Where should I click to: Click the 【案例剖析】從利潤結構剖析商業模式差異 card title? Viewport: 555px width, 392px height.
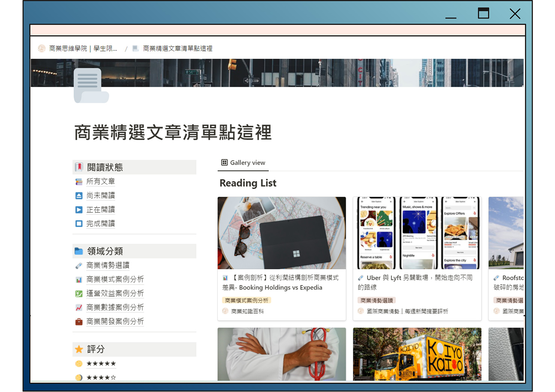point(280,282)
